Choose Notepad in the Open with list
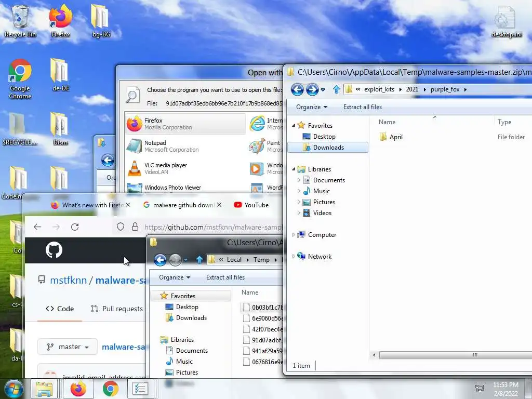 (x=185, y=146)
